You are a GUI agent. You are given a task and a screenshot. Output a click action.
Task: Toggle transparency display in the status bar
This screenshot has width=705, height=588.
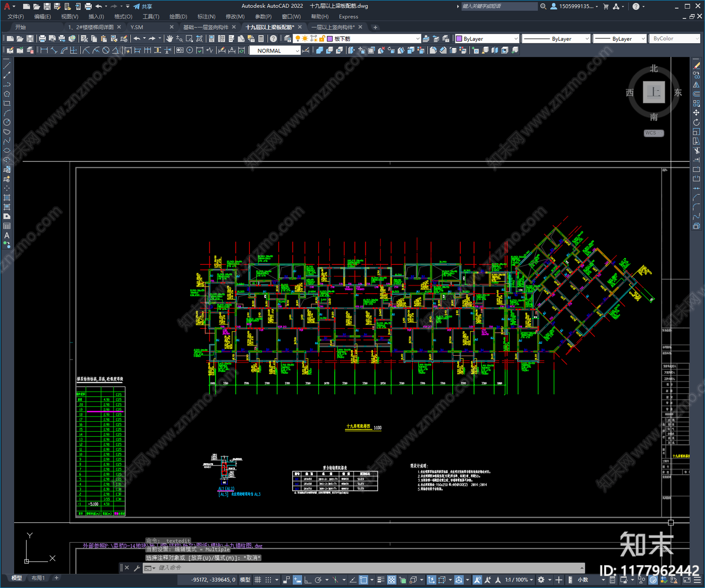click(392, 580)
